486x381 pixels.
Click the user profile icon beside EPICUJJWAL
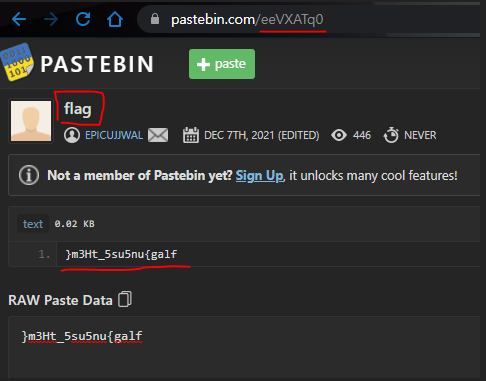pyautogui.click(x=72, y=135)
